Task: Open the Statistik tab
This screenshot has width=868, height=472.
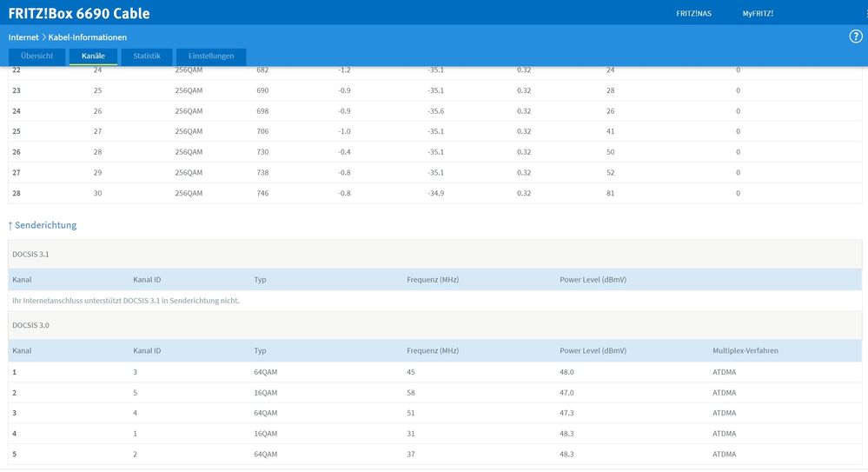Action: pyautogui.click(x=147, y=57)
